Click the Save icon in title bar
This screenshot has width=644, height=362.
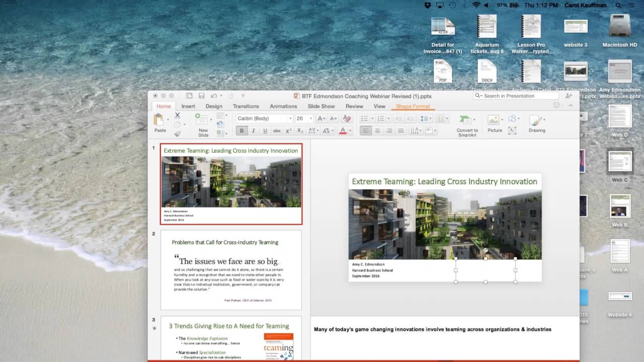(x=201, y=96)
